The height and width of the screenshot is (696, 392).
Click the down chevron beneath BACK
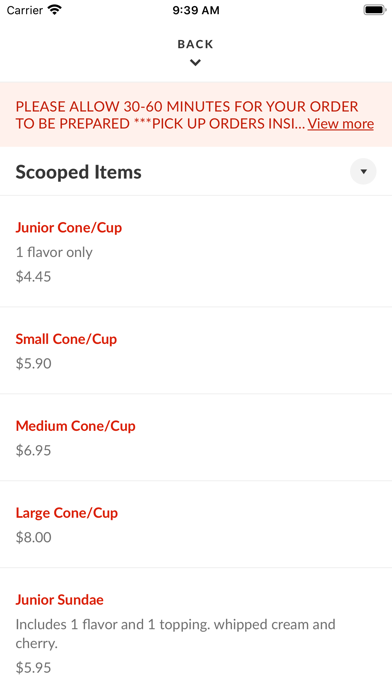195,63
